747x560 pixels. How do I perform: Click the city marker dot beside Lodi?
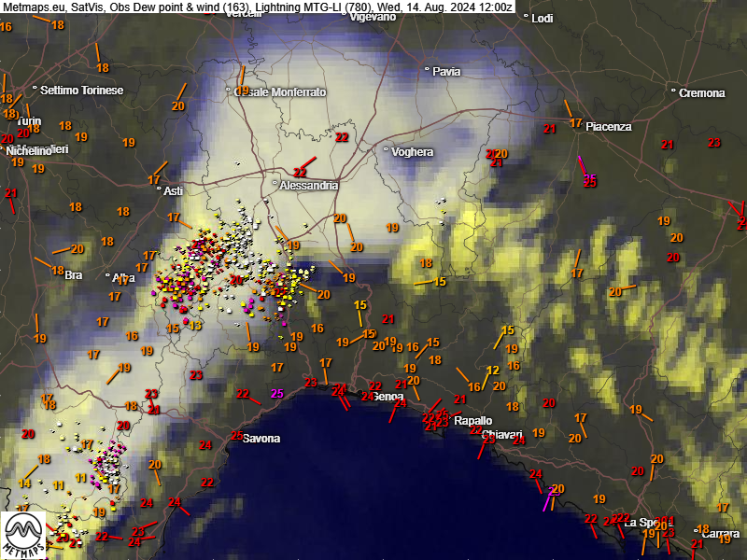526,17
